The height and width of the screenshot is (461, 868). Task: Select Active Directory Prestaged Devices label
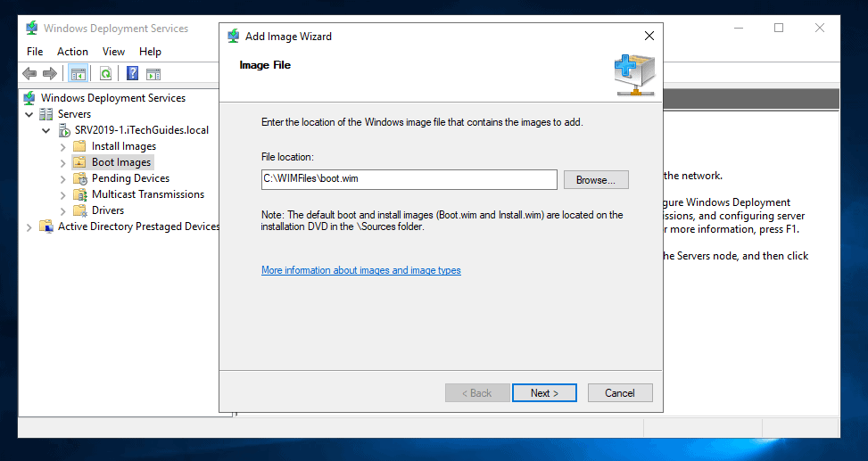(138, 226)
